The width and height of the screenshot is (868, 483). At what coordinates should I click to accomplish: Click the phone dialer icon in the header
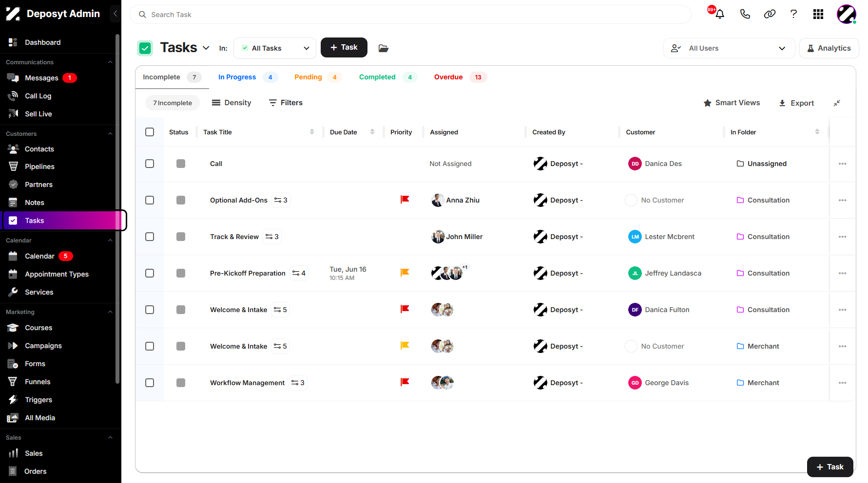(745, 14)
